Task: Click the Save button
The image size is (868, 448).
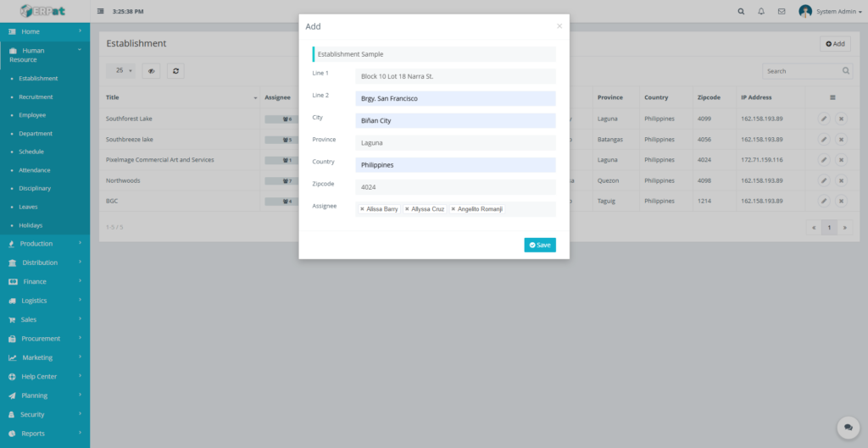Action: (x=540, y=245)
